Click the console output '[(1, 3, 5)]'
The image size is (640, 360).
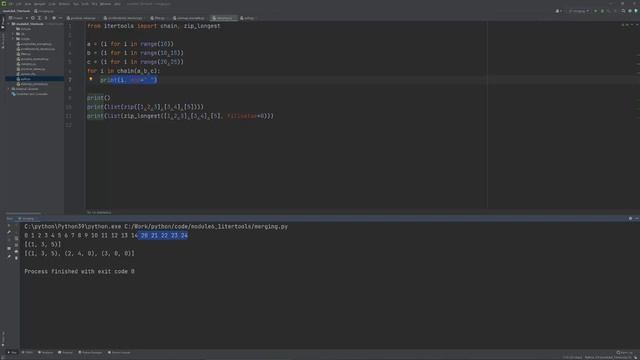pyautogui.click(x=42, y=244)
